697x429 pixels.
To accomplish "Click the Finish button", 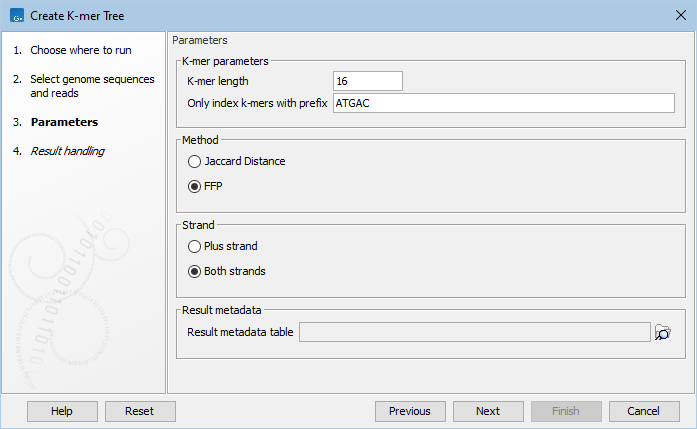I will pos(566,411).
